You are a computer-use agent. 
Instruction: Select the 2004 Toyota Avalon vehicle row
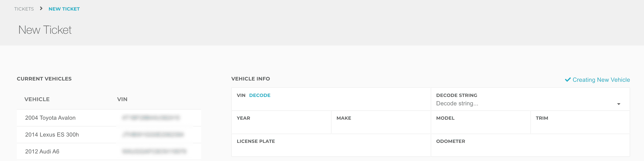coord(50,118)
